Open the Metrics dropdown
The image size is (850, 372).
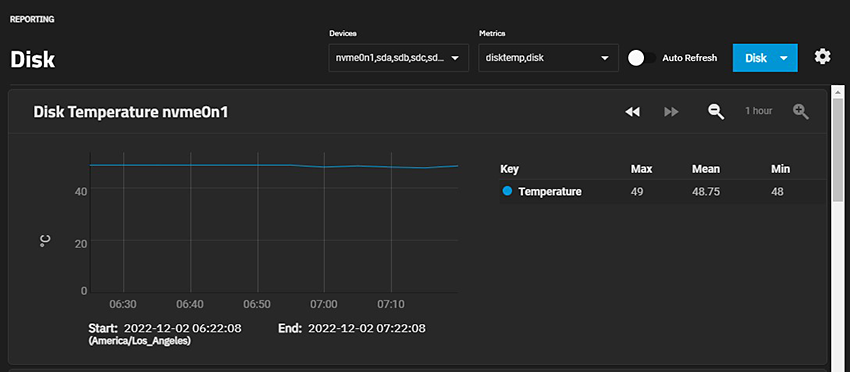click(x=548, y=58)
